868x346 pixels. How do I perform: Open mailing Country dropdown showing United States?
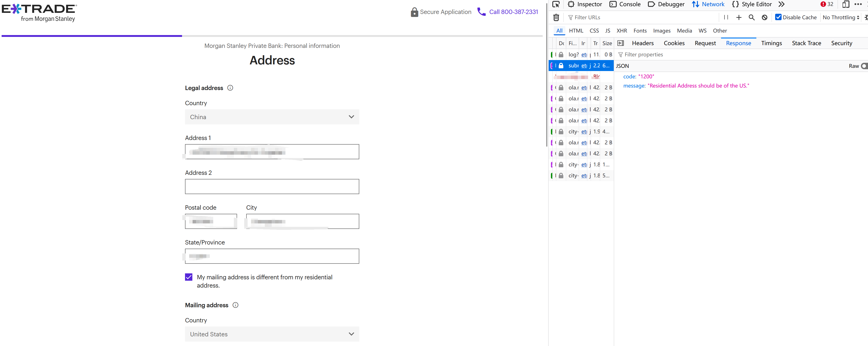pyautogui.click(x=272, y=334)
